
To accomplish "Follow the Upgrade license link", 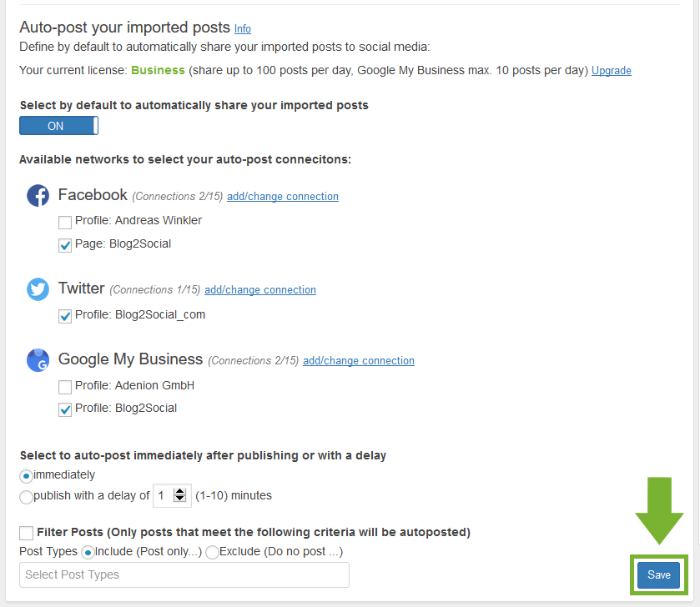I will 612,71.
